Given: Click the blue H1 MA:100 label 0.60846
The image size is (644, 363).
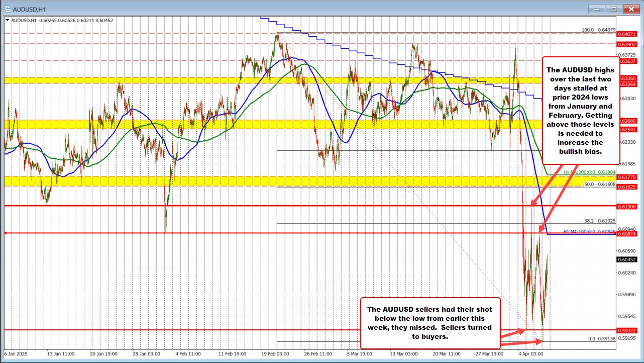Looking at the screenshot, I should (x=589, y=231).
